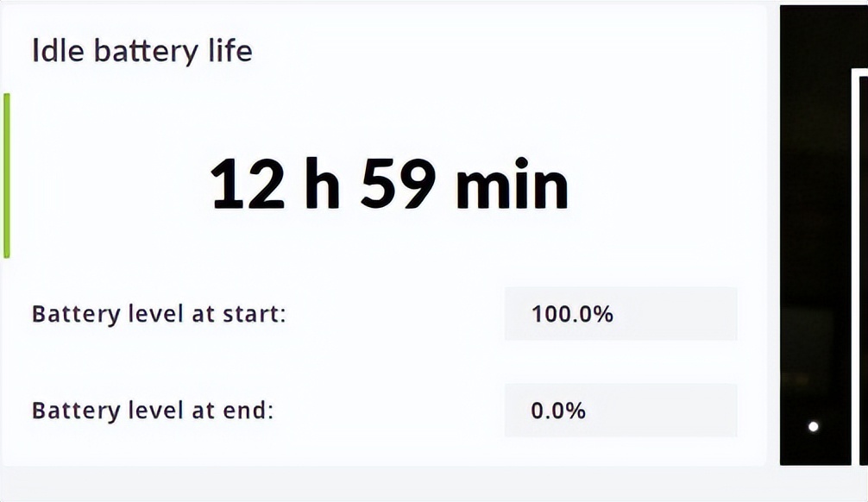Click the '100.0%' text value
The width and height of the screenshot is (868, 502).
(572, 314)
